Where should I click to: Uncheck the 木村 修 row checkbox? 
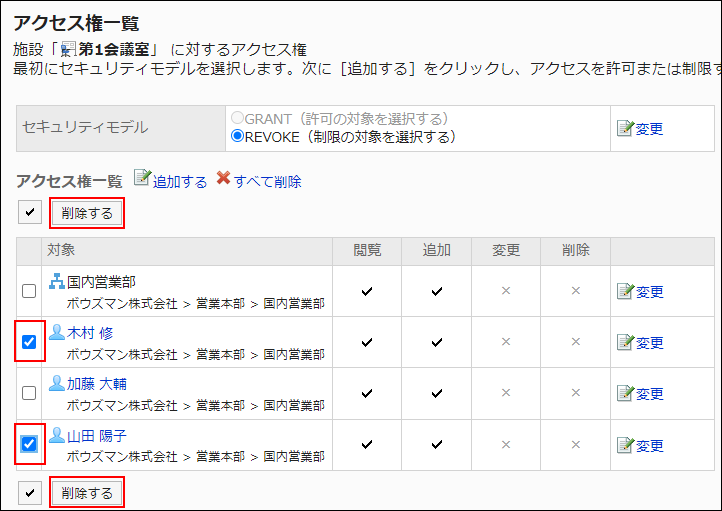[29, 342]
